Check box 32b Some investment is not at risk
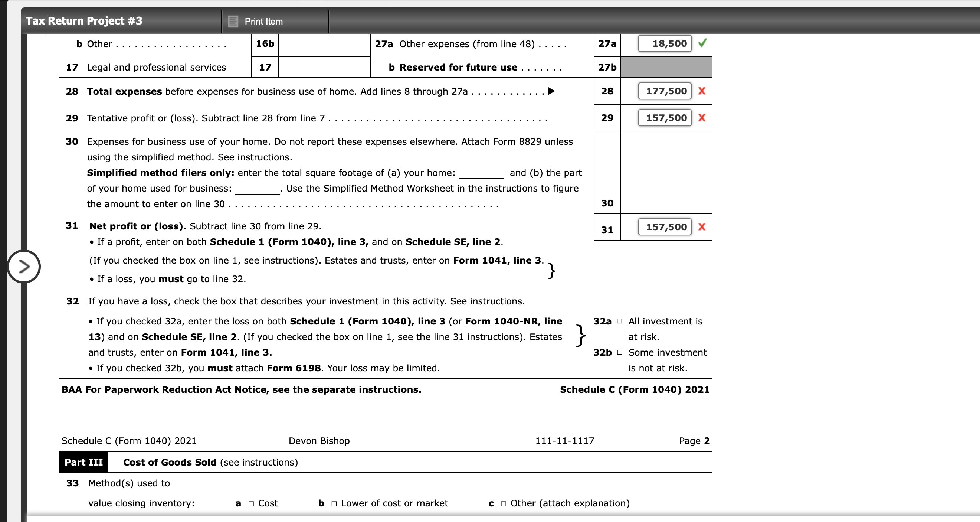Image resolution: width=980 pixels, height=522 pixels. tap(619, 352)
